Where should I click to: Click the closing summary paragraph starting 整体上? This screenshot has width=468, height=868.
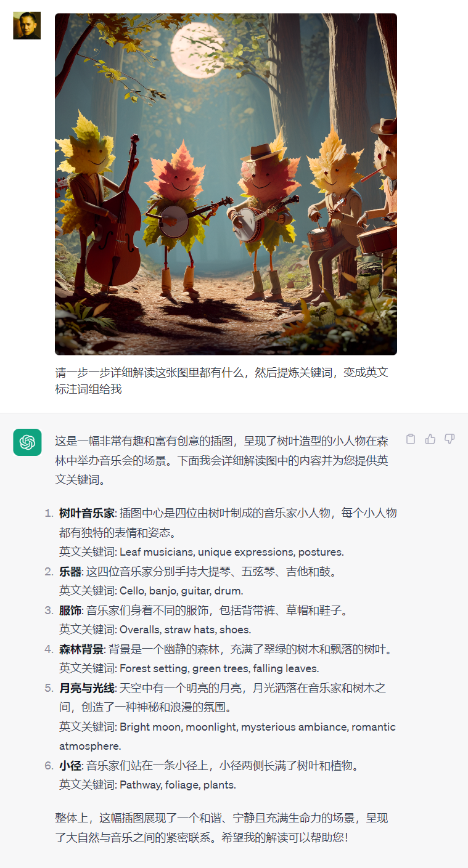tap(221, 828)
